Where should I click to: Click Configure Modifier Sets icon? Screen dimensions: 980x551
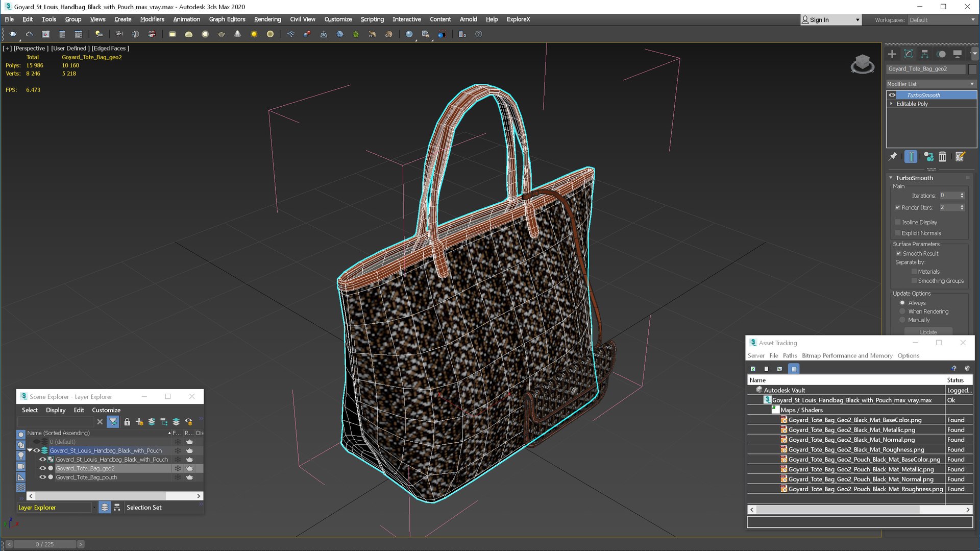(960, 157)
